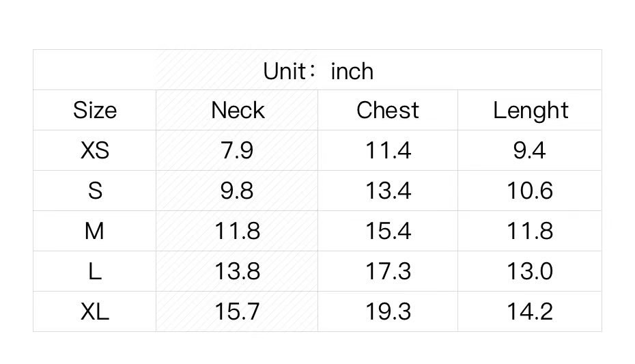Select the S length value 10.6
The width and height of the screenshot is (635, 364).
[x=530, y=191]
